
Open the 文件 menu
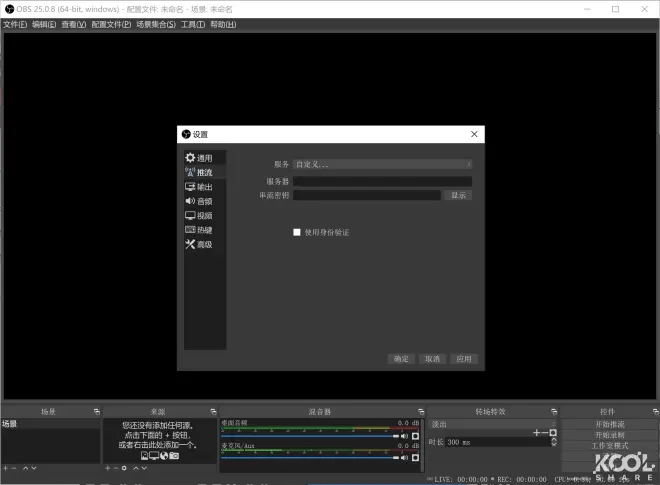(x=15, y=24)
